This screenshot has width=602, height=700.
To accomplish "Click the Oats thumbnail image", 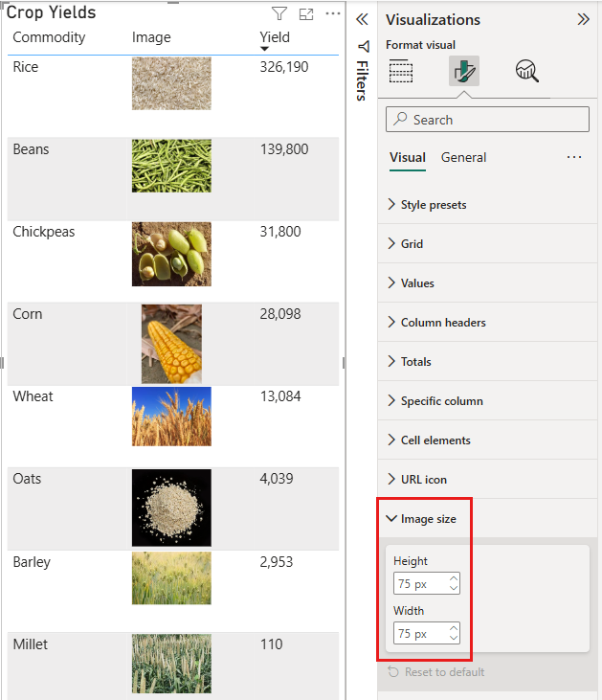I will click(x=171, y=508).
